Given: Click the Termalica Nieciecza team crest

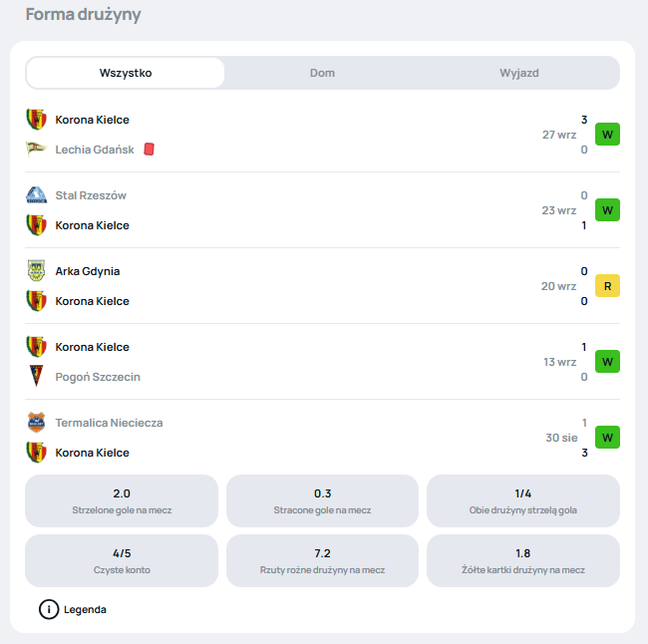Looking at the screenshot, I should pos(36,423).
